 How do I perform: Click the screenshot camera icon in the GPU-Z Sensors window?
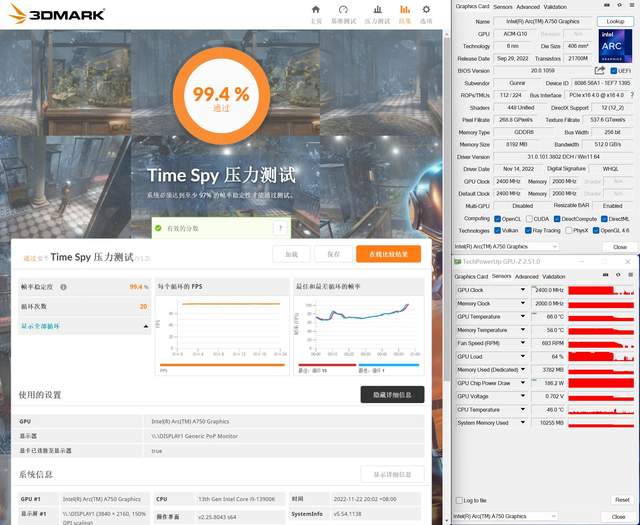coord(606,275)
